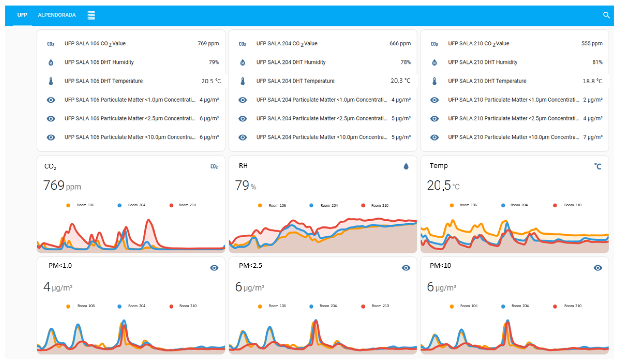Click water drop icon on RH card
619x364 pixels.
[x=406, y=167]
